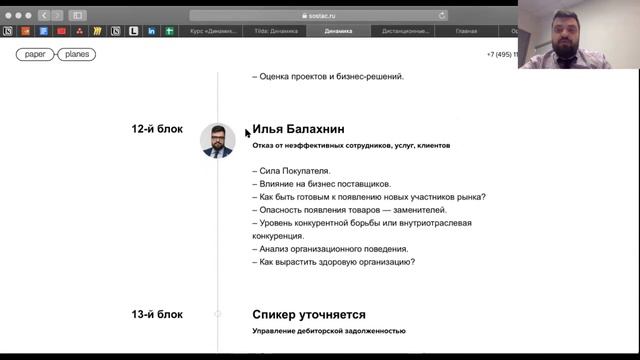Click 'Как быть готовым к появлению новых участников рынка?'
Viewport: 640px width, 360px height.
[369, 197]
